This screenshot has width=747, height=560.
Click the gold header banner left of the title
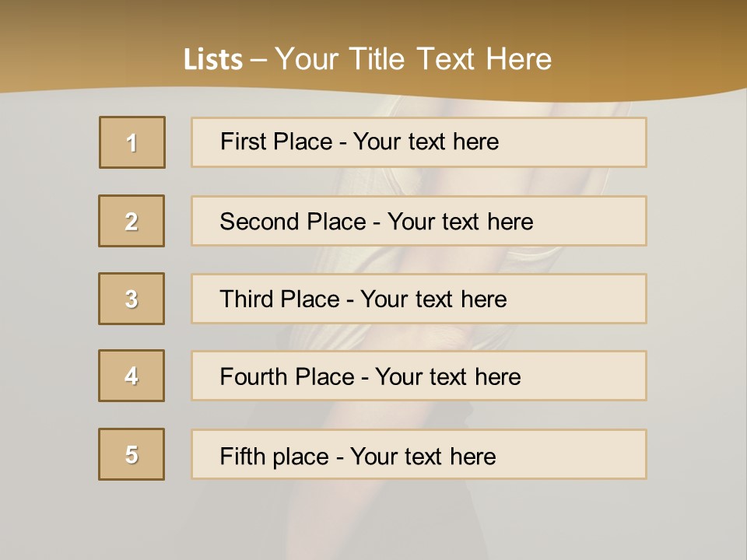pyautogui.click(x=78, y=47)
